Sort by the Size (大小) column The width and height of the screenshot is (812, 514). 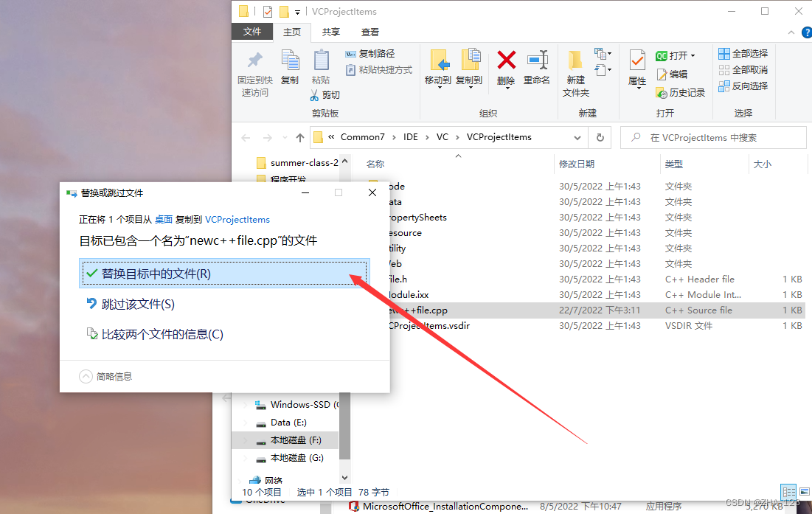[763, 164]
